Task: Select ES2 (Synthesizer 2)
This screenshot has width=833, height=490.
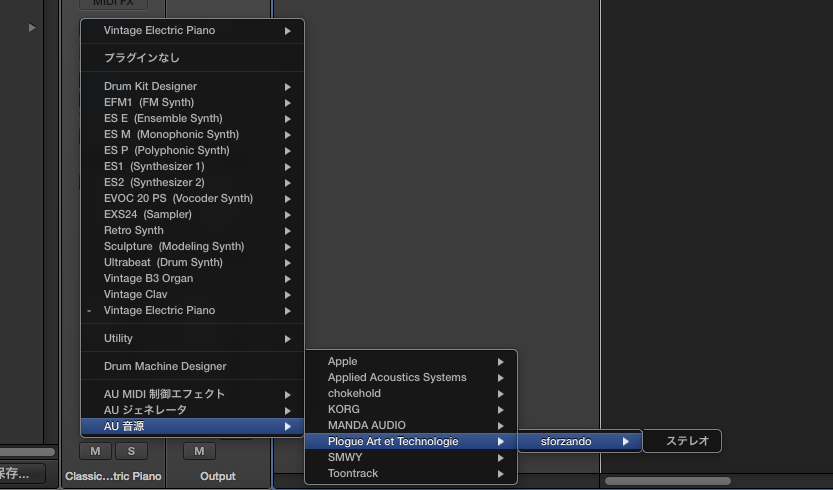Action: [192, 182]
